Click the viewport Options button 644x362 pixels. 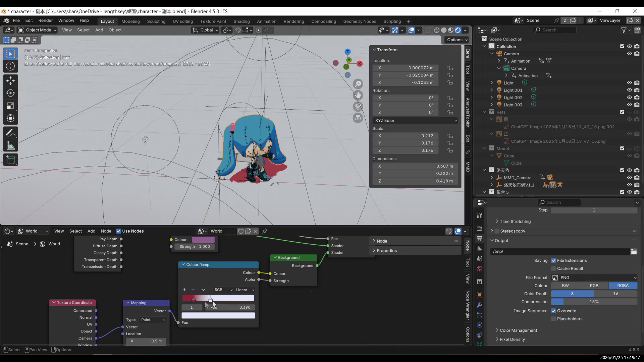[x=457, y=40]
